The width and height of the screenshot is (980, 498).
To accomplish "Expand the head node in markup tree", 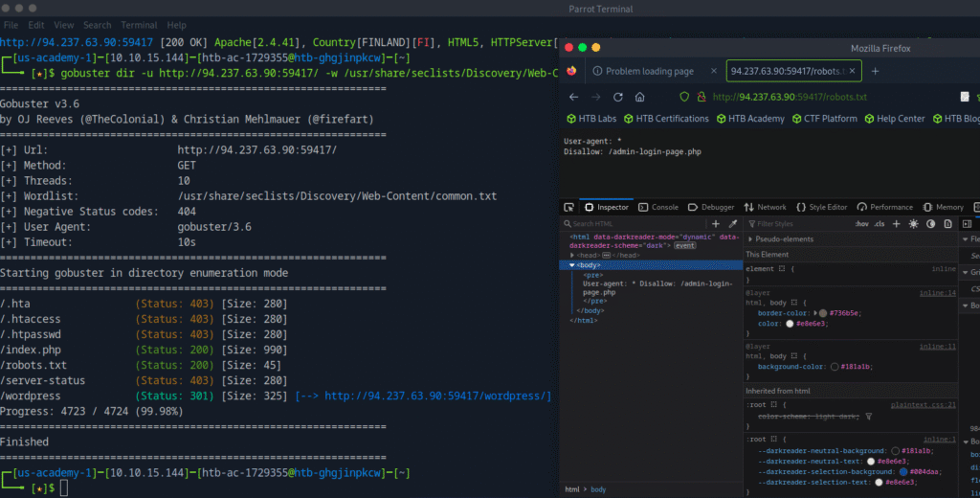I will tap(573, 256).
